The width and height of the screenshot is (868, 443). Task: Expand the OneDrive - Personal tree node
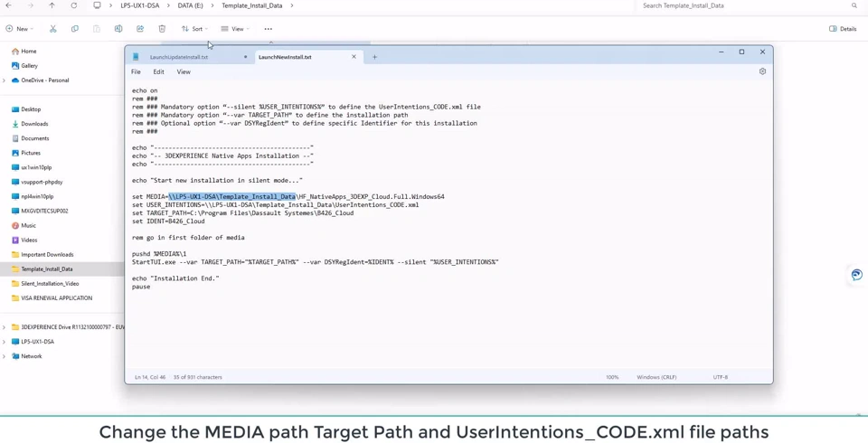coord(4,80)
